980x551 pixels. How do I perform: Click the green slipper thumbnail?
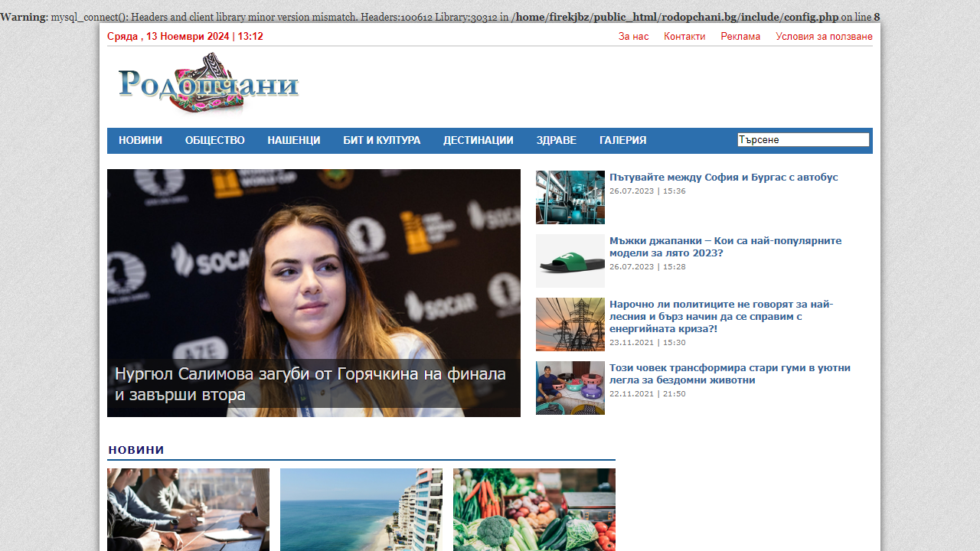point(570,261)
